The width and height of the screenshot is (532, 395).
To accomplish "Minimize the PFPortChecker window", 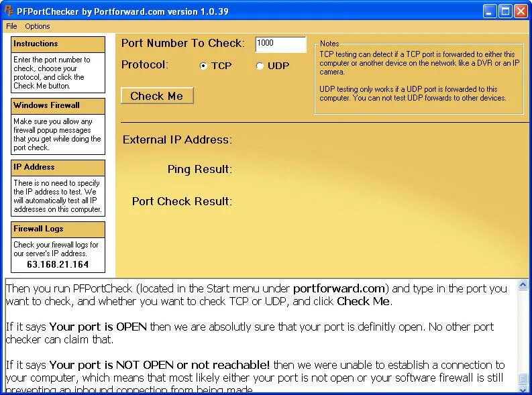I will coord(489,11).
